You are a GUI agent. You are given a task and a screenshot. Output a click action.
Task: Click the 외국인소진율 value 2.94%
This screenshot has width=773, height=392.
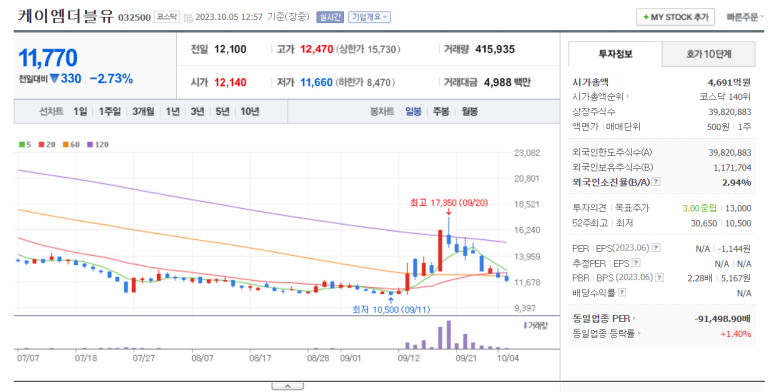click(737, 182)
